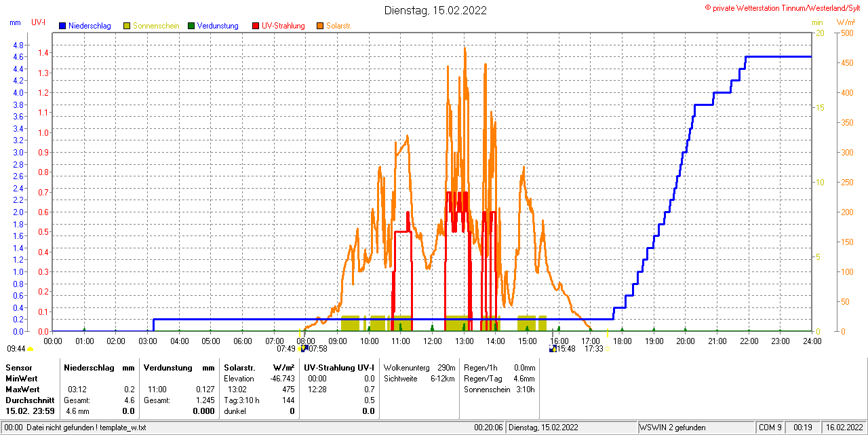The image size is (868, 435).
Task: Click the small sunset icon after 17:33
Action: click(608, 349)
